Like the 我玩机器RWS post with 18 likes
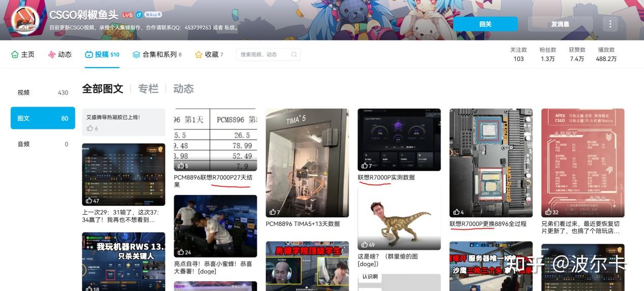 [89, 288]
